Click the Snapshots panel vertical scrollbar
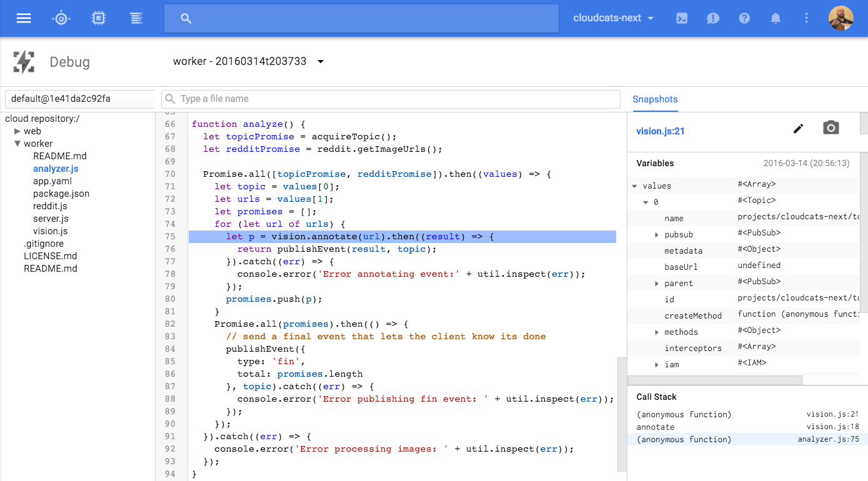The height and width of the screenshot is (481, 868). point(864,124)
